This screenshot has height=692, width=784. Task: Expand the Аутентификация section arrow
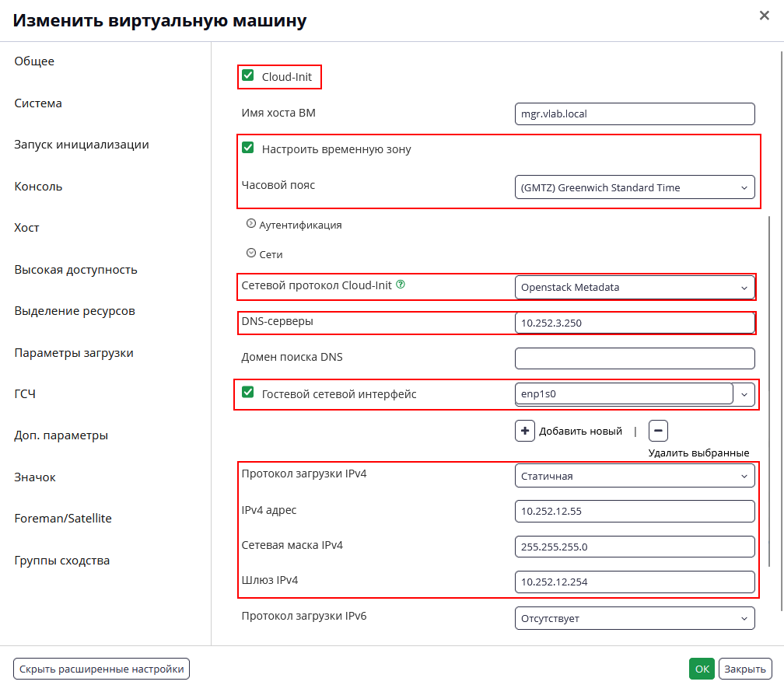251,223
